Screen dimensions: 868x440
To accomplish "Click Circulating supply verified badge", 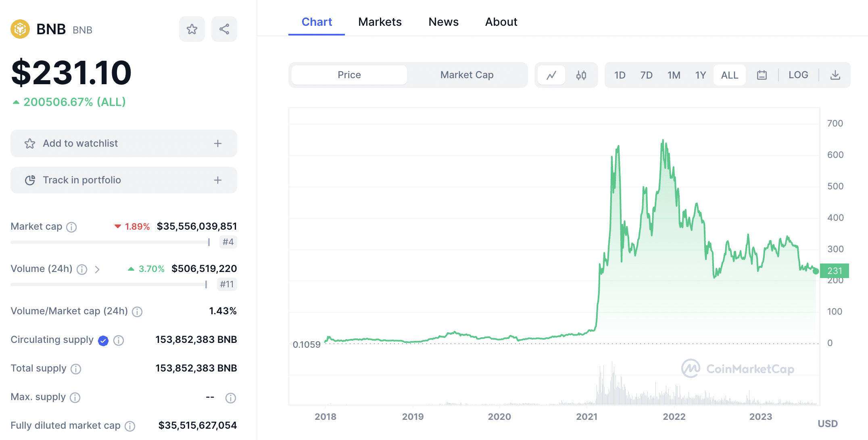I will pyautogui.click(x=103, y=341).
